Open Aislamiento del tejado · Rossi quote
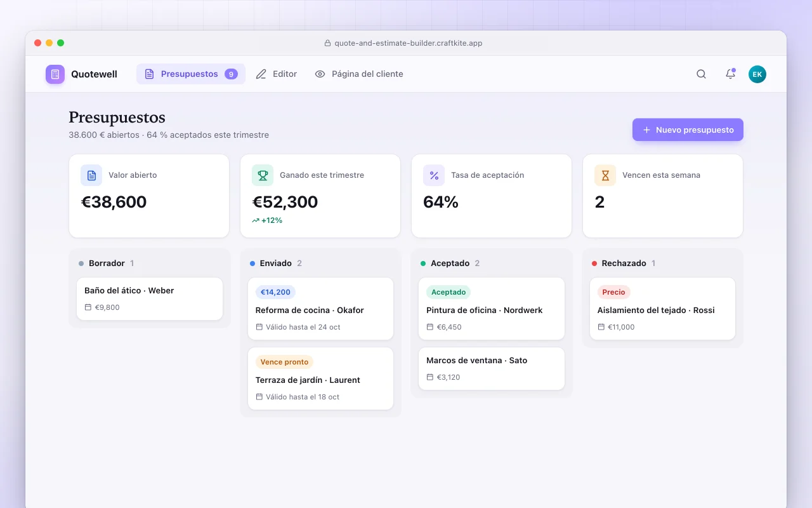812x508 pixels. [x=662, y=309]
